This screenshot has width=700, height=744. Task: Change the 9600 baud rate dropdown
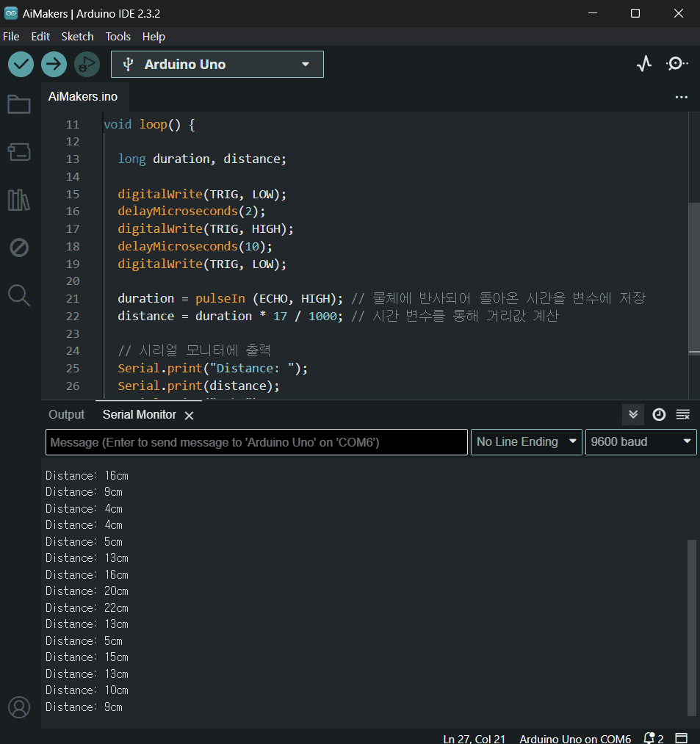pyautogui.click(x=641, y=442)
